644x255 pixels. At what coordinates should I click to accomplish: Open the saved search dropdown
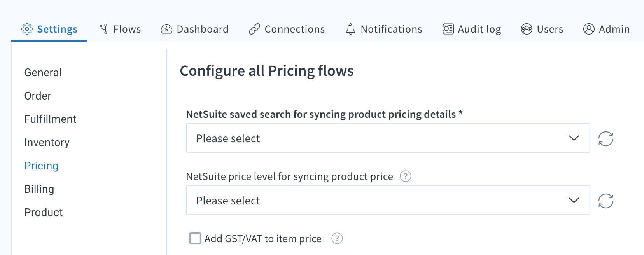point(388,138)
